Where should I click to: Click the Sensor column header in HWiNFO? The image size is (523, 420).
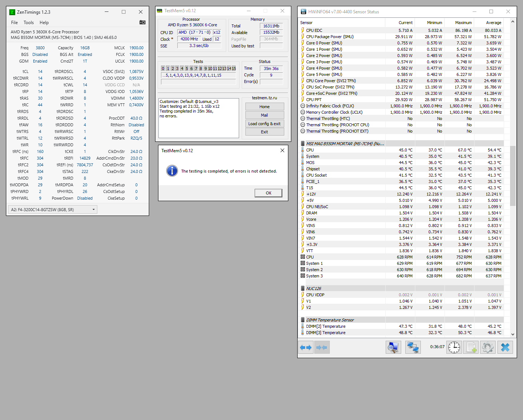tap(342, 23)
